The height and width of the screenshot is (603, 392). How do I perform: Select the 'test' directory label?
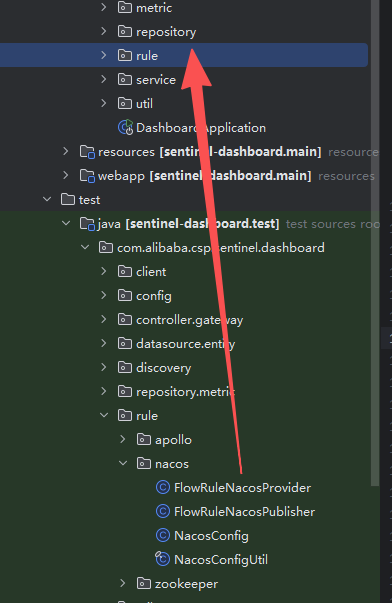pos(89,200)
